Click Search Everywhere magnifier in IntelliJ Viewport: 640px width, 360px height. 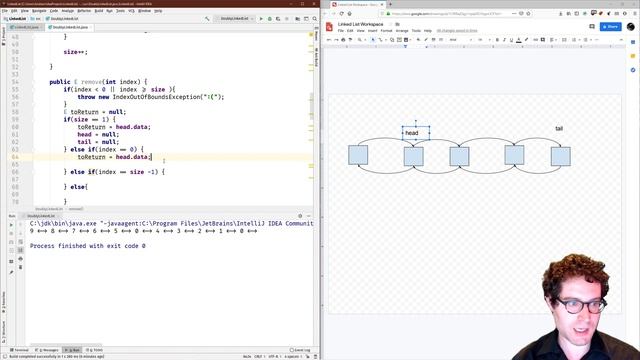click(315, 19)
